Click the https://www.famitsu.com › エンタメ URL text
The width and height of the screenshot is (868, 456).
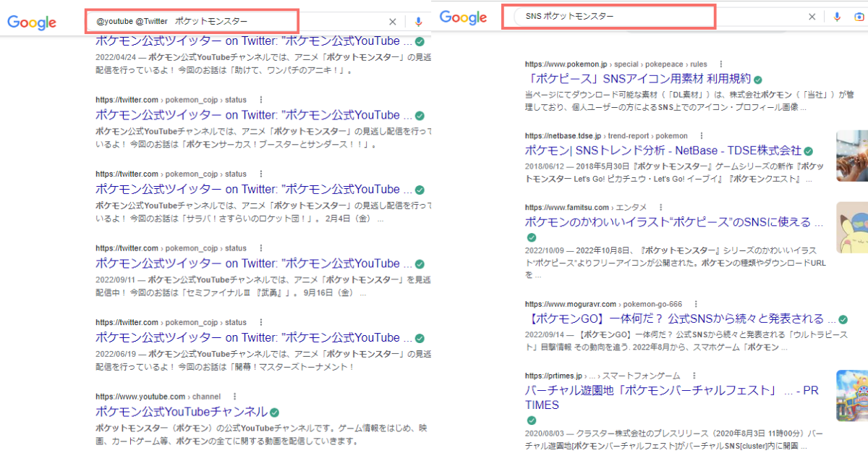pos(586,207)
